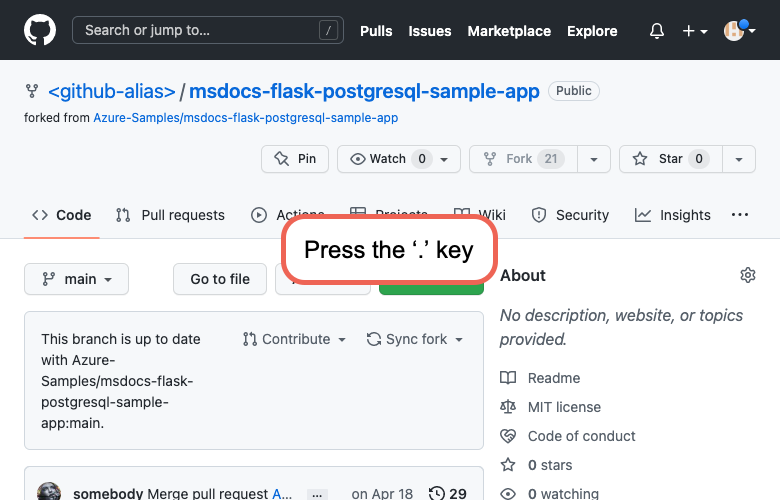
Task: Open repository settings gear in About
Action: point(747,275)
